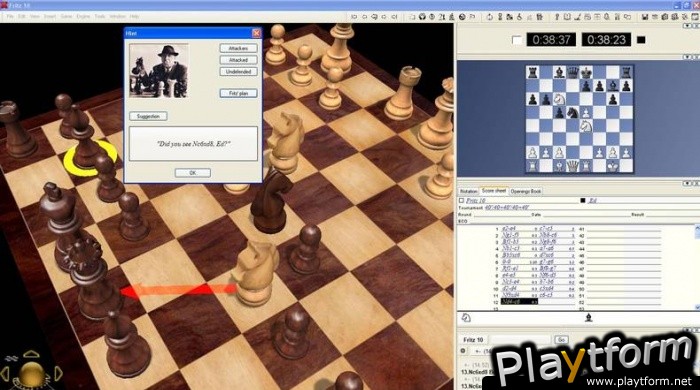This screenshot has height=390, width=700.
Task: Open the 2D board panel dropdown arrow
Action: pos(687,57)
